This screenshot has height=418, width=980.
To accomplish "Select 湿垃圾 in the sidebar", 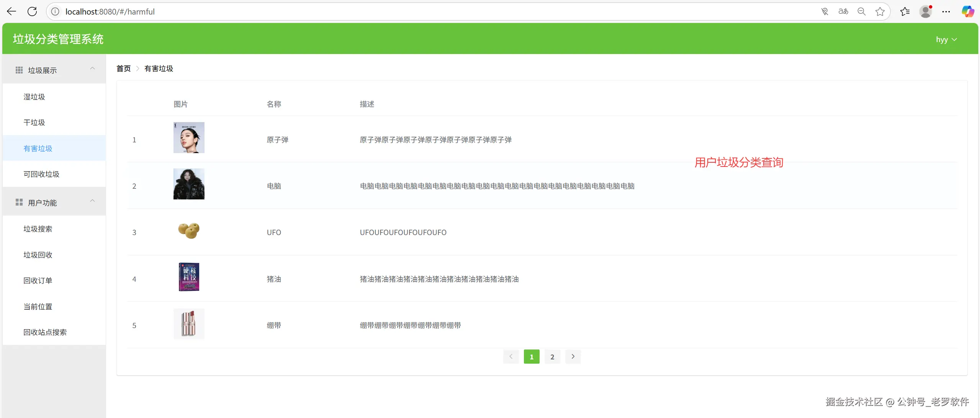I will (34, 97).
